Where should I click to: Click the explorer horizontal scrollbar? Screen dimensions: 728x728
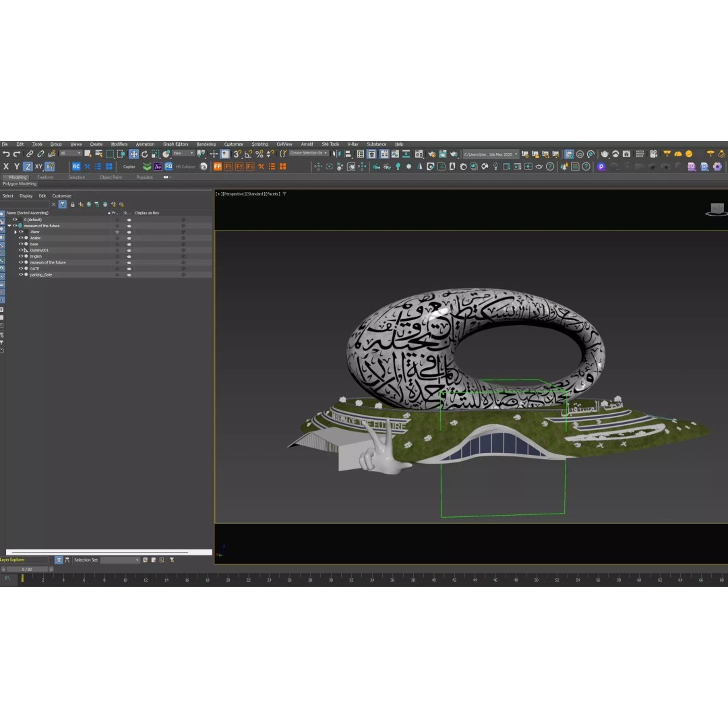point(109,552)
